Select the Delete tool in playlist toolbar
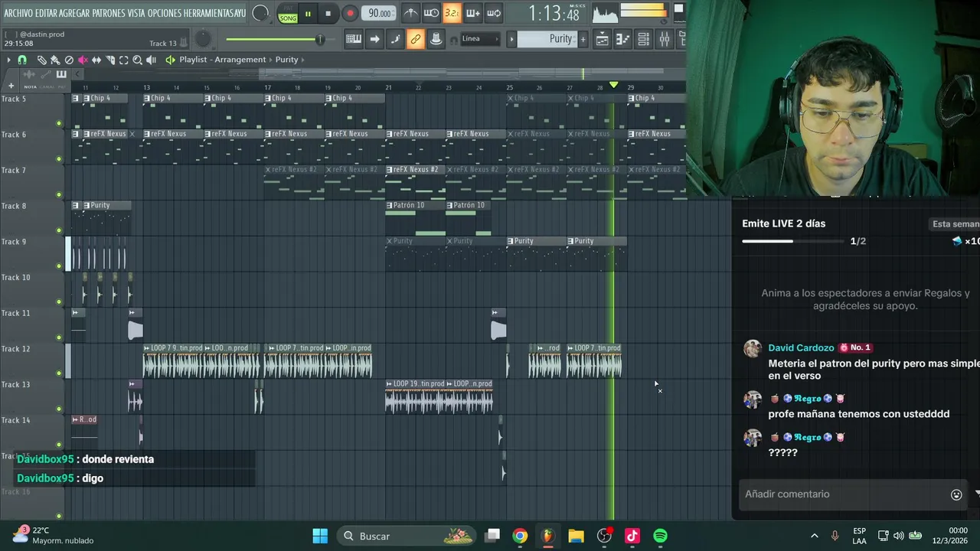 pyautogui.click(x=69, y=60)
